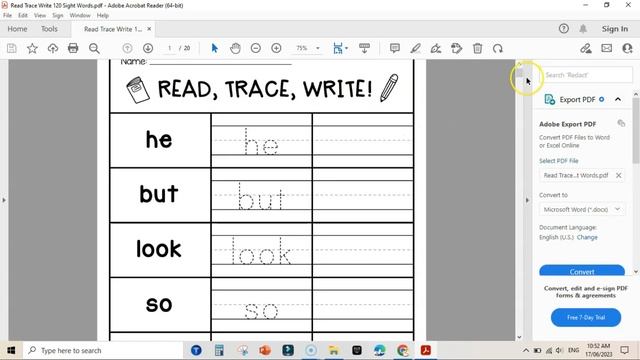Rotate the page with rotate icon
This screenshot has width=640, height=360.
(498, 48)
